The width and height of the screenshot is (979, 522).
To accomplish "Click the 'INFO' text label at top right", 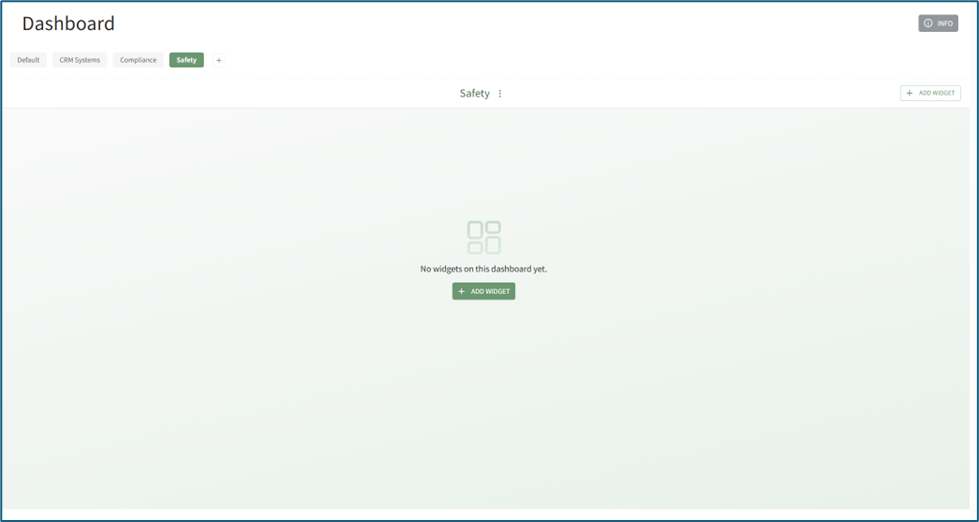I will (x=945, y=23).
